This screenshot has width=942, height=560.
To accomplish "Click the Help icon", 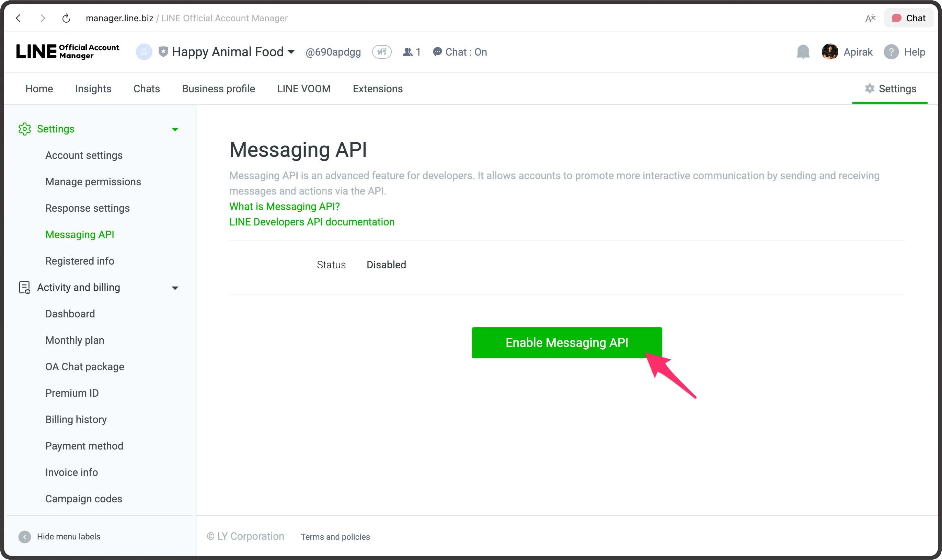I will click(x=892, y=52).
